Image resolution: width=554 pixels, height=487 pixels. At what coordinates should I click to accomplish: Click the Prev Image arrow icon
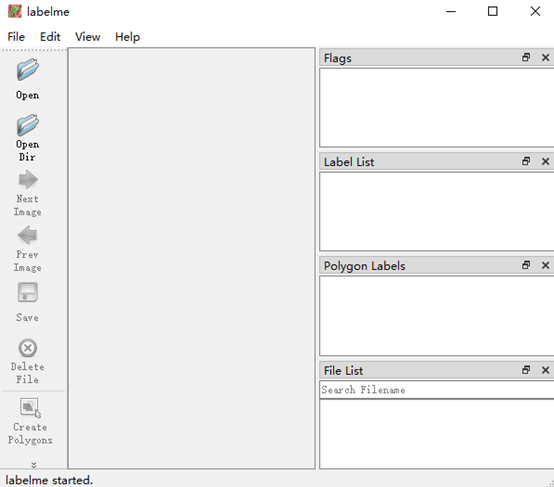click(x=27, y=235)
